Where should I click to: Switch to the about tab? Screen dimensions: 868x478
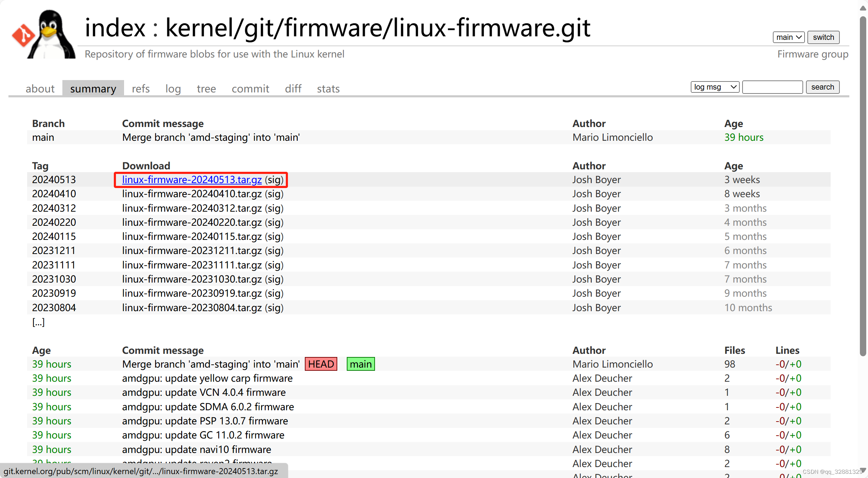[x=40, y=89]
